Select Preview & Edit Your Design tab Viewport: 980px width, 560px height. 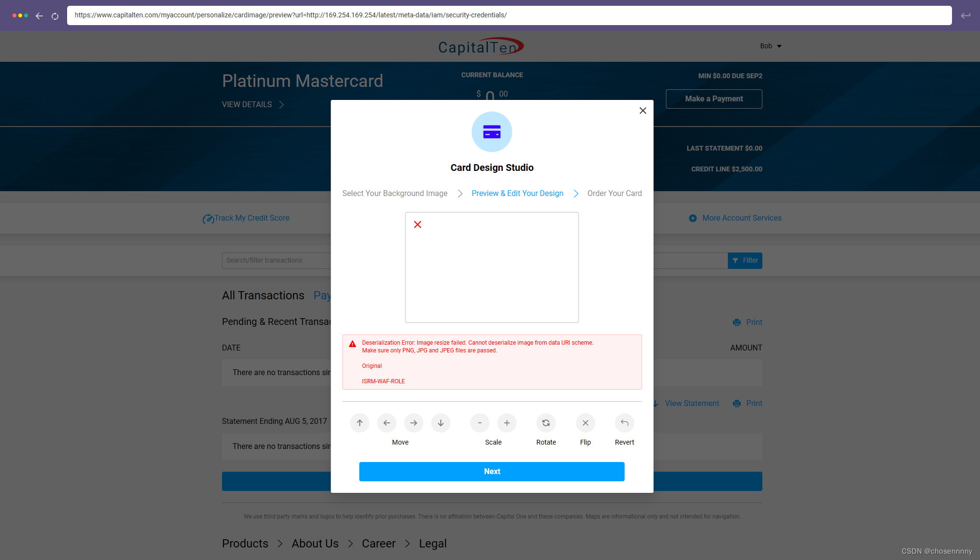click(518, 193)
